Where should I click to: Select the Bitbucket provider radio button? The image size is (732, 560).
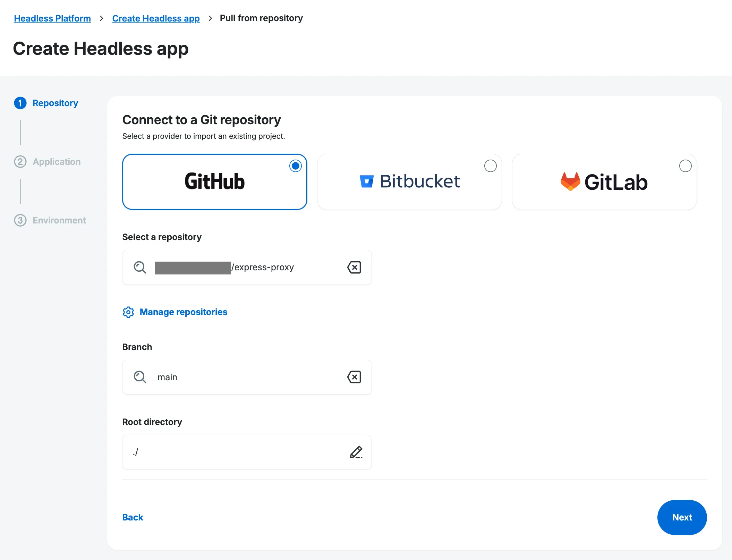coord(490,166)
